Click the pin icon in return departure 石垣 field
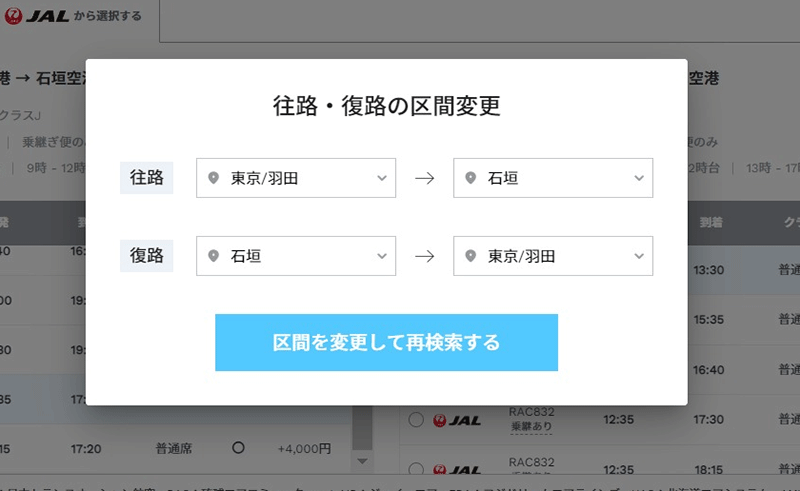This screenshot has height=491, width=800. coord(212,257)
